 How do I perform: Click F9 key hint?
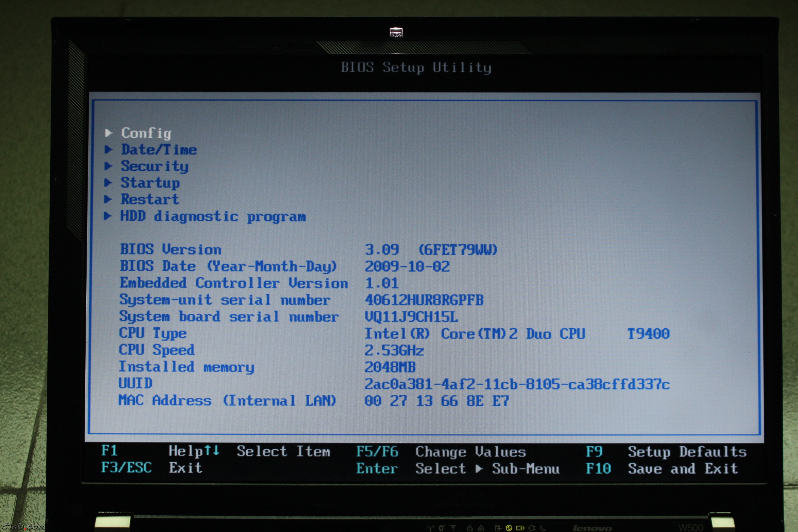[594, 452]
